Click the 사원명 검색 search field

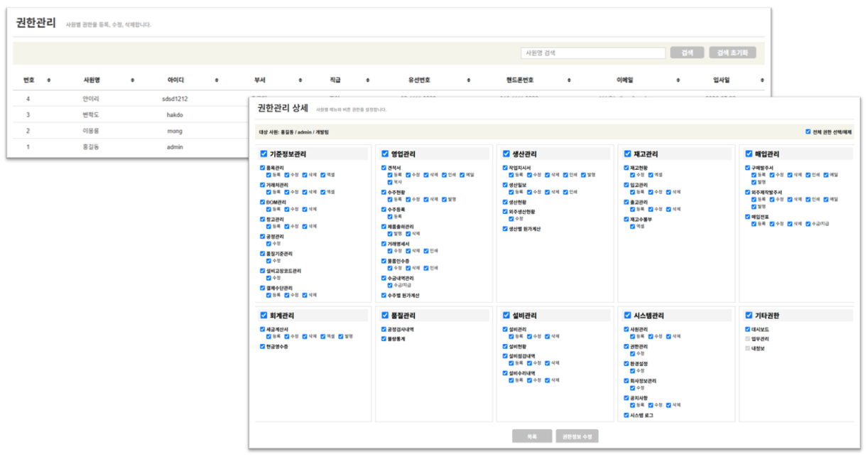(x=593, y=53)
